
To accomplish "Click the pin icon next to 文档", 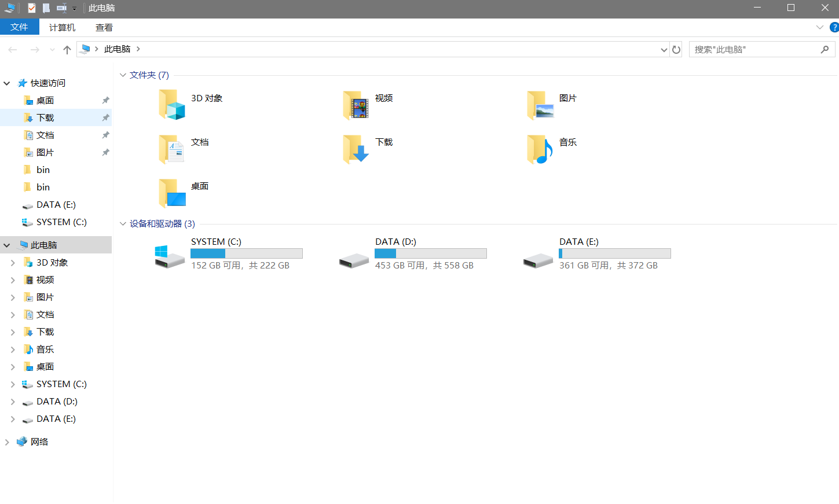I will click(105, 135).
